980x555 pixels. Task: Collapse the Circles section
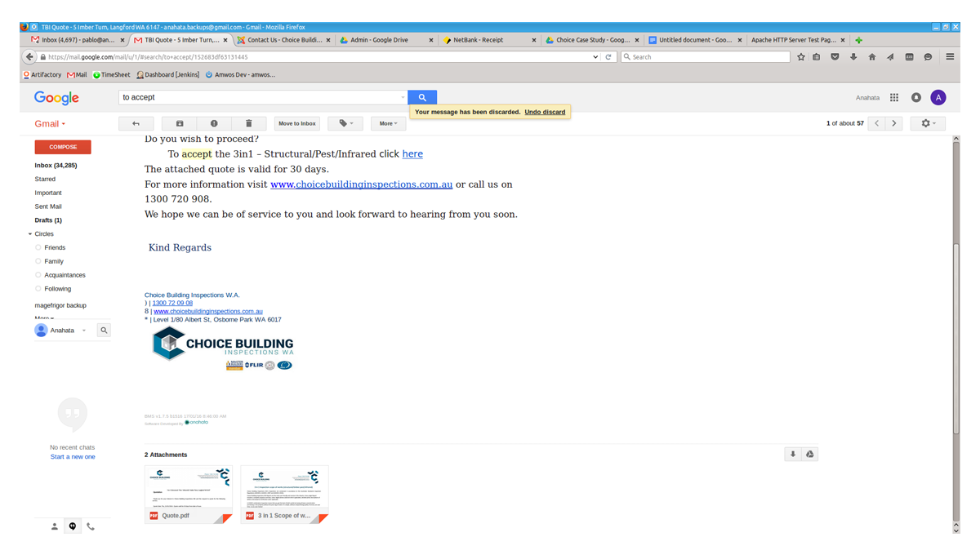(x=30, y=234)
